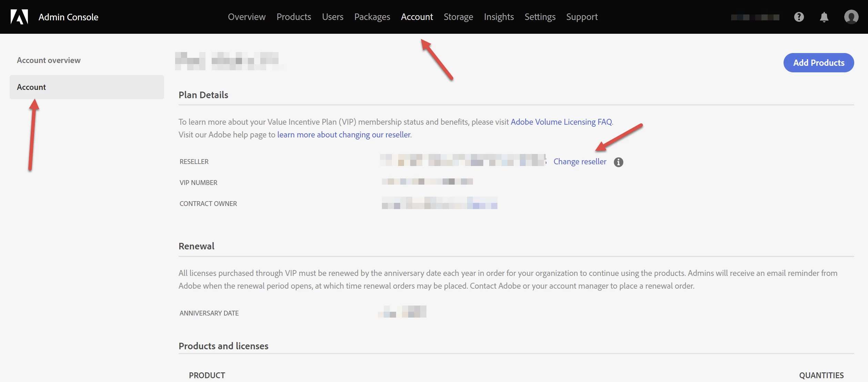The height and width of the screenshot is (382, 868).
Task: Click the Adobe logo icon
Action: [19, 17]
